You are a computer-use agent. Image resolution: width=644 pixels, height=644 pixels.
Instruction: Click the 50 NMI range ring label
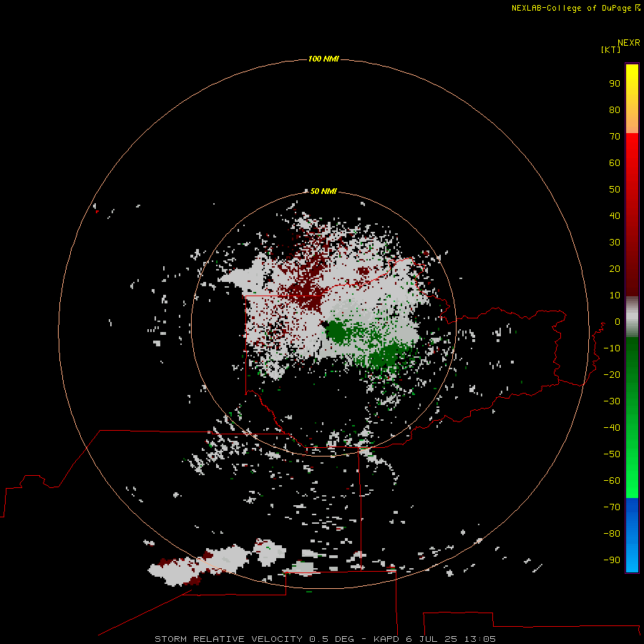coord(323,191)
